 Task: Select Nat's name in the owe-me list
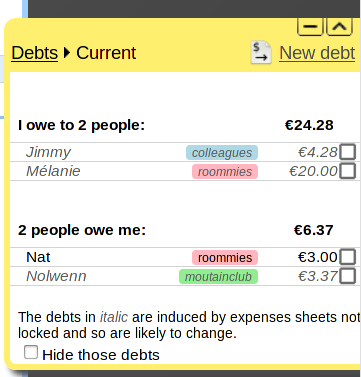coord(38,257)
